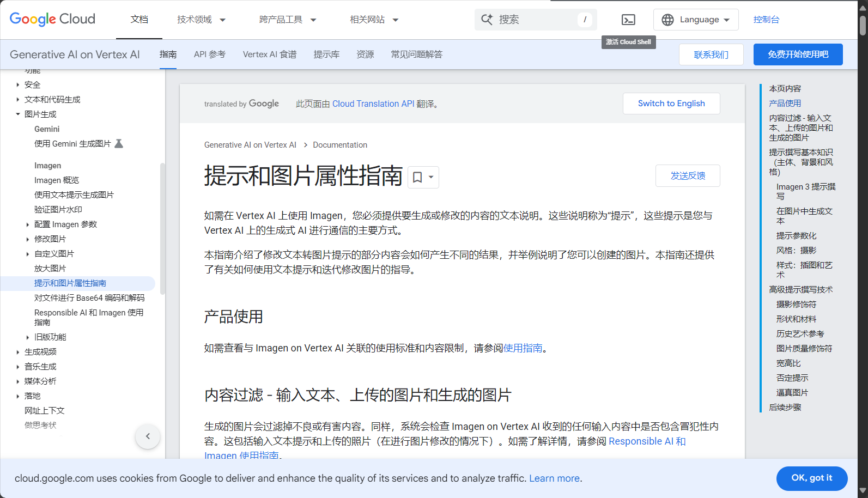Expand the 音乐生成 section
Viewport: 868px width, 498px height.
click(17, 367)
